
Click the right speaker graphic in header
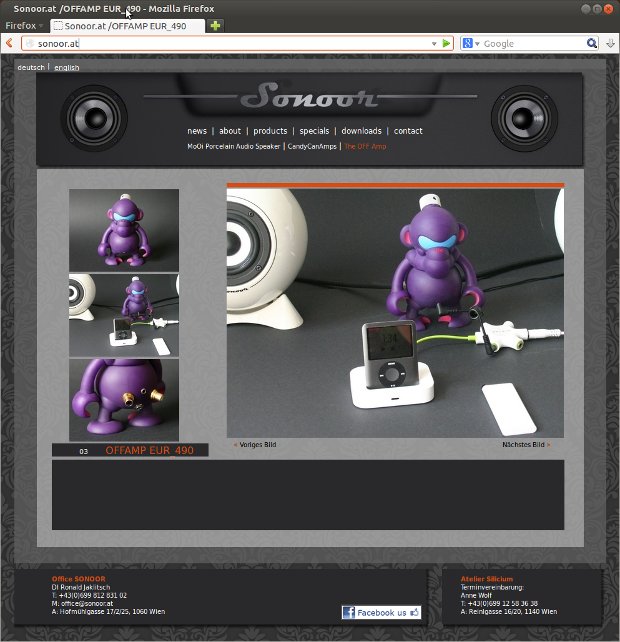tap(524, 118)
